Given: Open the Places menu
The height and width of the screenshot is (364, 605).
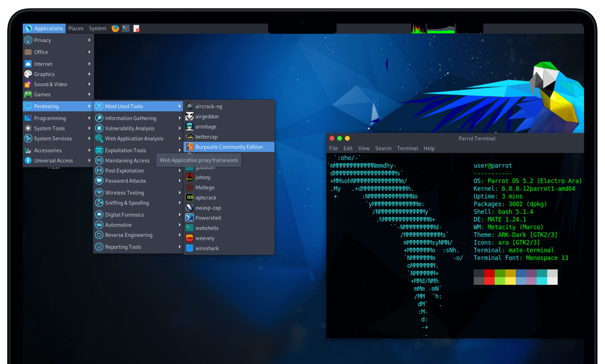Looking at the screenshot, I should pos(76,28).
